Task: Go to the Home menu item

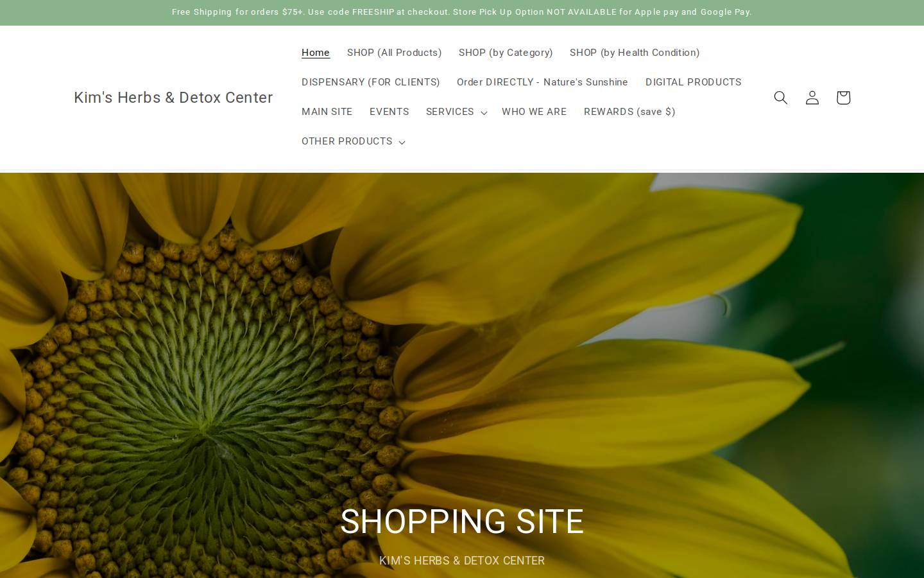Action: 316,53
